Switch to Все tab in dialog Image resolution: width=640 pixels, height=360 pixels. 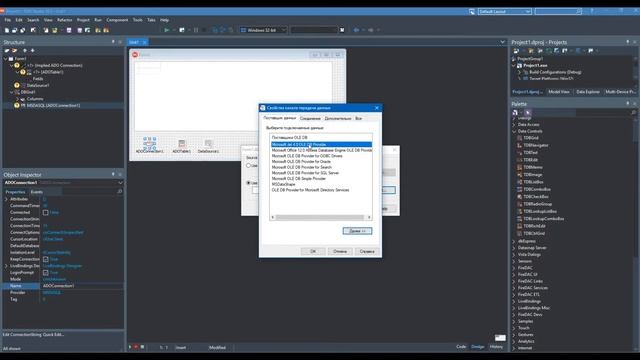pyautogui.click(x=358, y=118)
